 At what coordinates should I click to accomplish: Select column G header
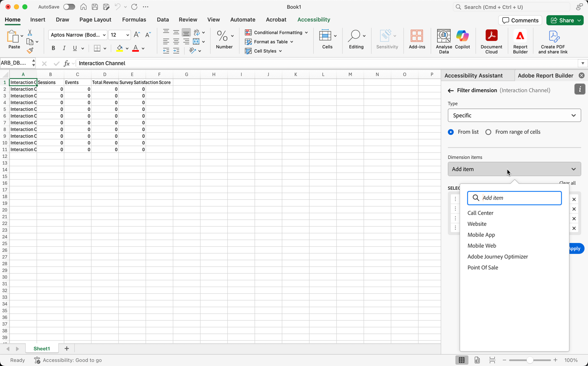tap(187, 74)
